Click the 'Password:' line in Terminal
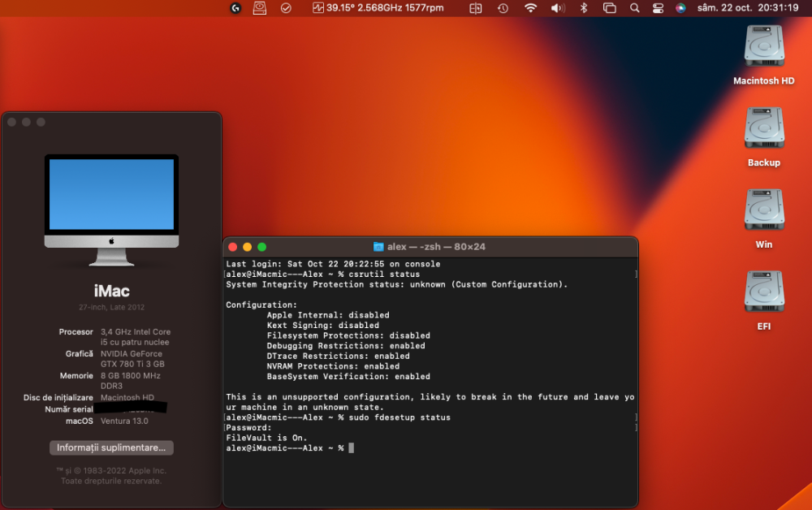 click(x=248, y=428)
